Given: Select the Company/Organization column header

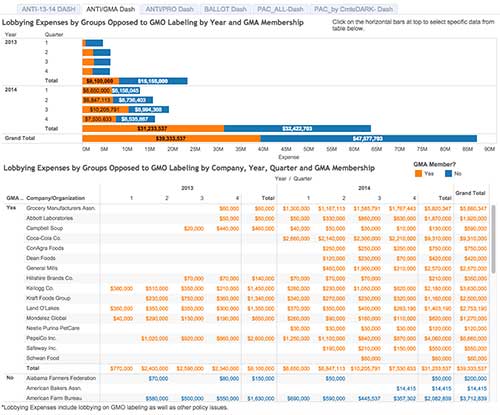Looking at the screenshot, I should 55,198.
